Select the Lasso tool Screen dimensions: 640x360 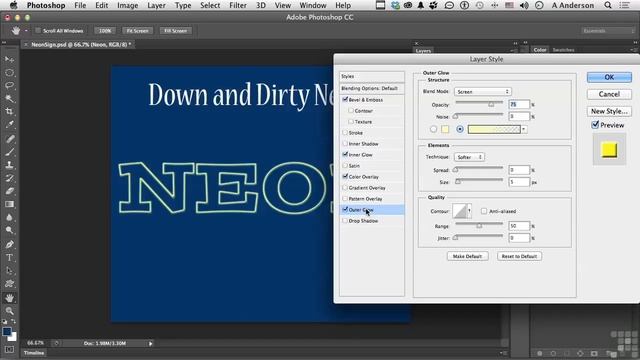pyautogui.click(x=9, y=86)
